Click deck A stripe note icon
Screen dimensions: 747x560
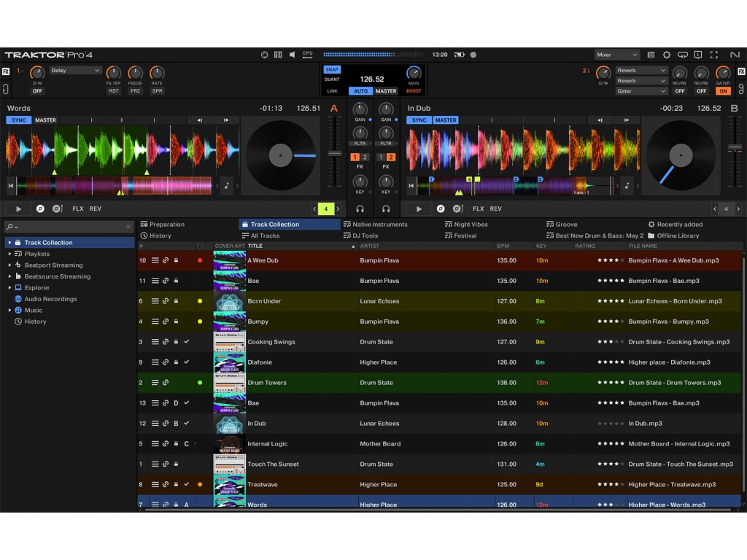tap(227, 186)
